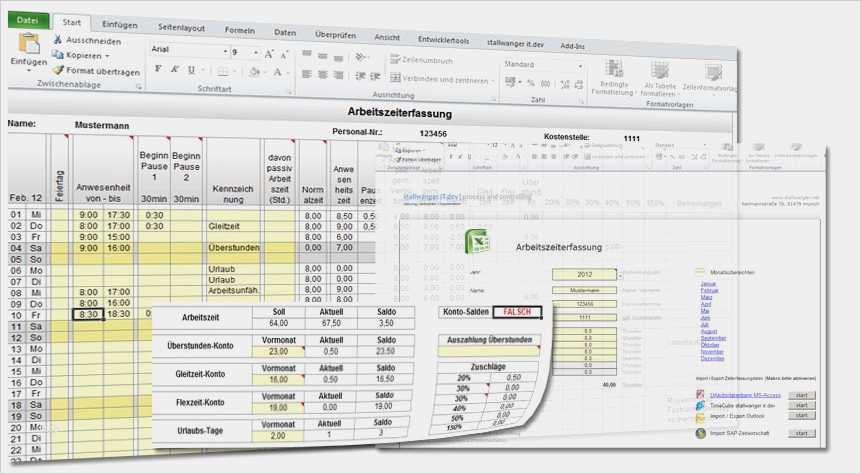This screenshot has height=474, width=861.
Task: Switch to the Entwicklertools tab
Action: (443, 40)
